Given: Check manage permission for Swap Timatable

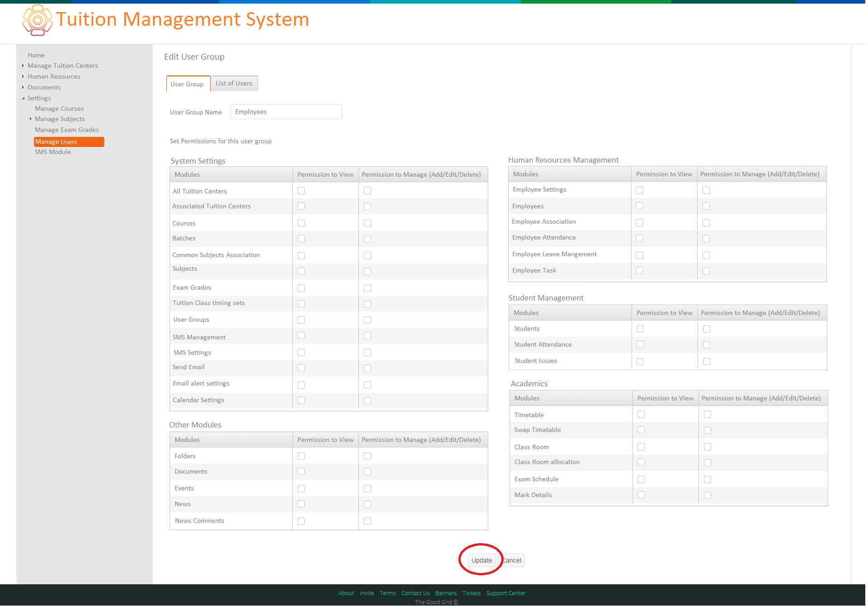Looking at the screenshot, I should [x=708, y=431].
